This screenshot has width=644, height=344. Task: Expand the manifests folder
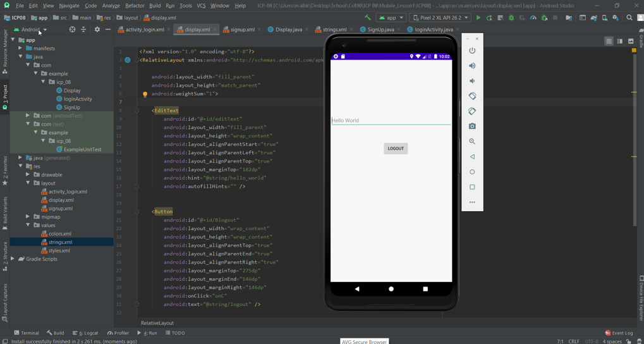20,49
